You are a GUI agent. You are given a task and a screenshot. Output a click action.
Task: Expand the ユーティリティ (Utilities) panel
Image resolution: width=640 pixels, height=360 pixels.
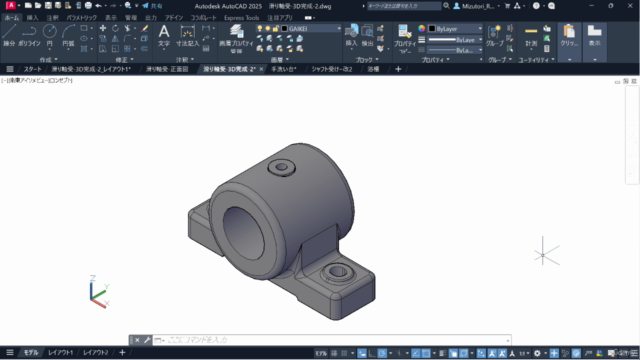536,60
